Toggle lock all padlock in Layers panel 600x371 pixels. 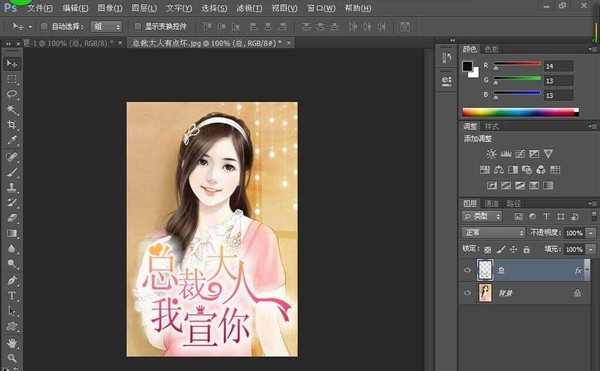click(527, 250)
